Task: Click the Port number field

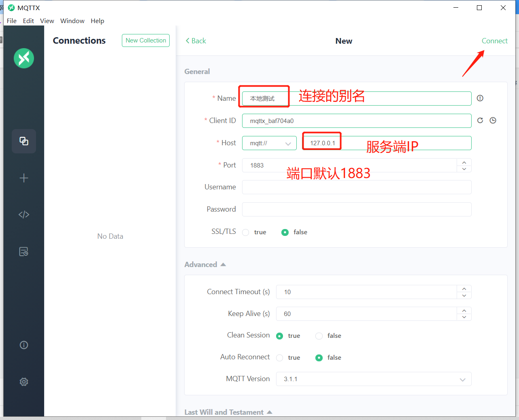Action: click(x=349, y=165)
